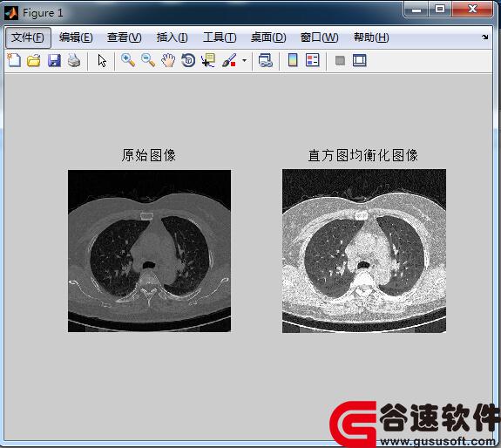Open the 文件(F) menu

click(x=28, y=37)
